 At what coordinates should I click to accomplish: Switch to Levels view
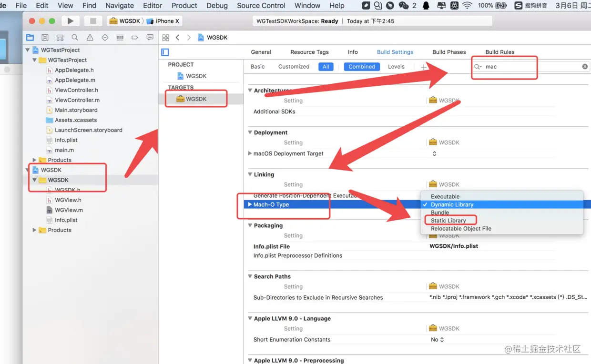tap(396, 67)
